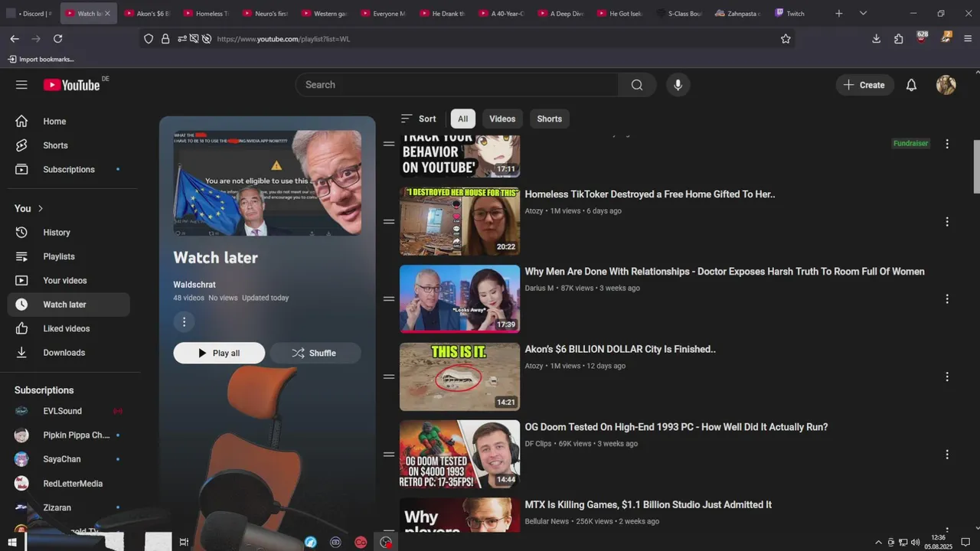Open options for the OG Doom video

coord(947,455)
